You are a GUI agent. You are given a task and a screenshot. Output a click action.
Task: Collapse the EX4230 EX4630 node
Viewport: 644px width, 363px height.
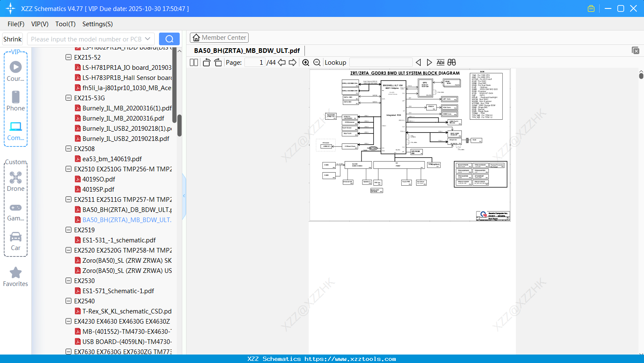tap(69, 321)
